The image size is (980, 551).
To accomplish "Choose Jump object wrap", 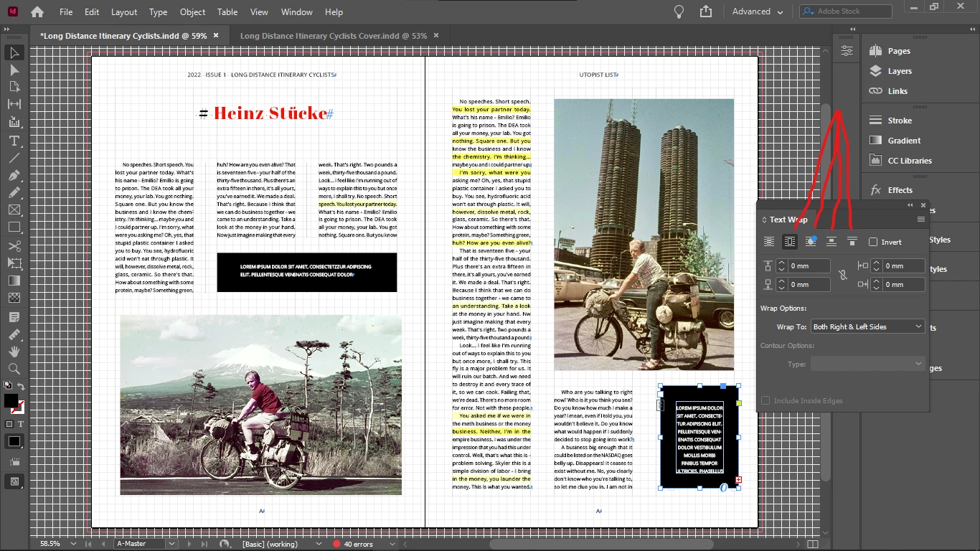I will (x=831, y=242).
